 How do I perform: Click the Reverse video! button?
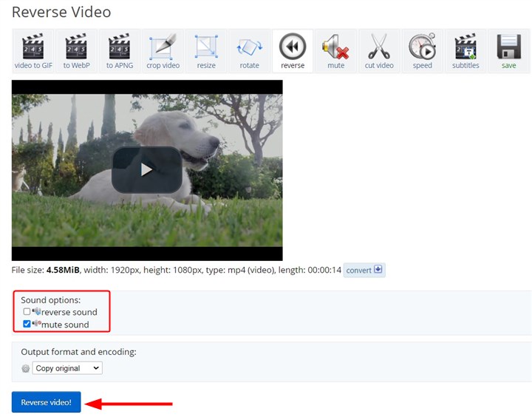click(46, 402)
